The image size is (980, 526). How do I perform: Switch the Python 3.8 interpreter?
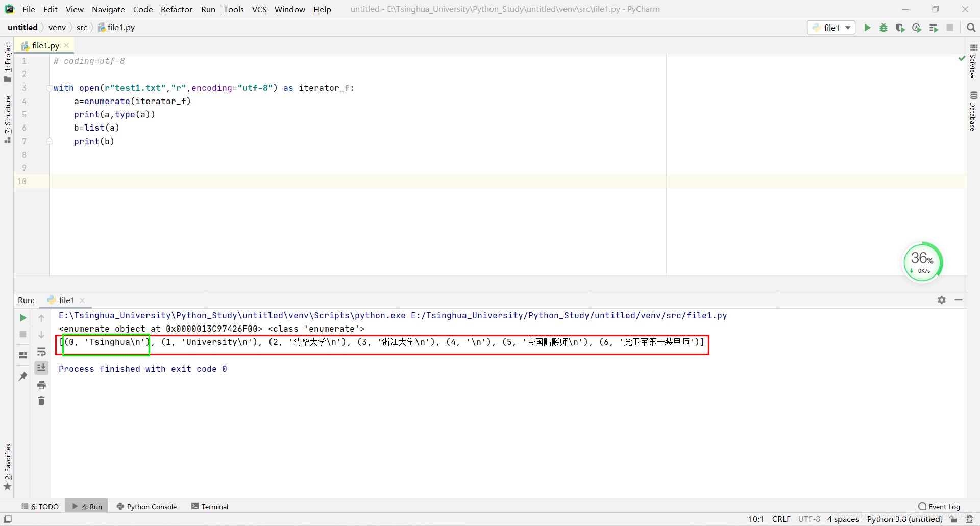904,519
